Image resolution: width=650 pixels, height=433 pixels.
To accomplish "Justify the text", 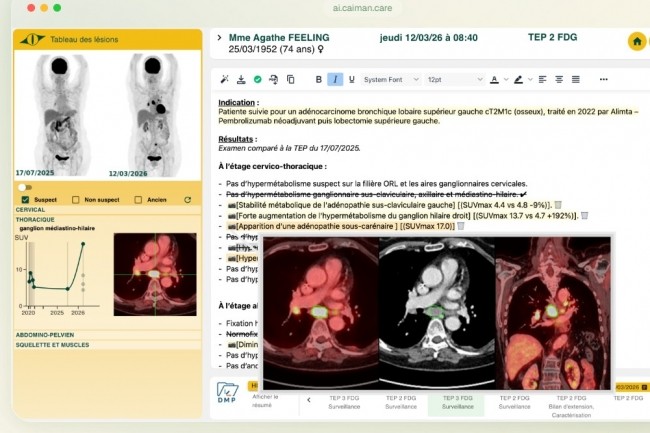I will 575,79.
